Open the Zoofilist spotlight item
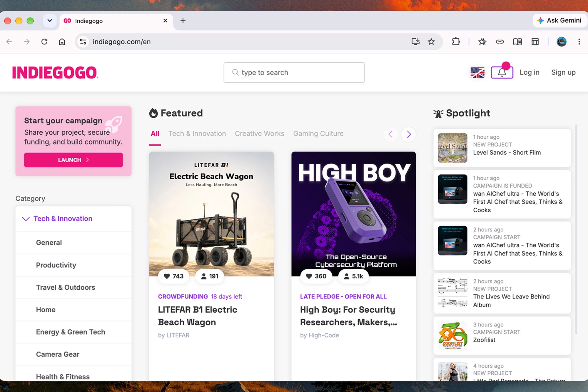 tap(502, 336)
